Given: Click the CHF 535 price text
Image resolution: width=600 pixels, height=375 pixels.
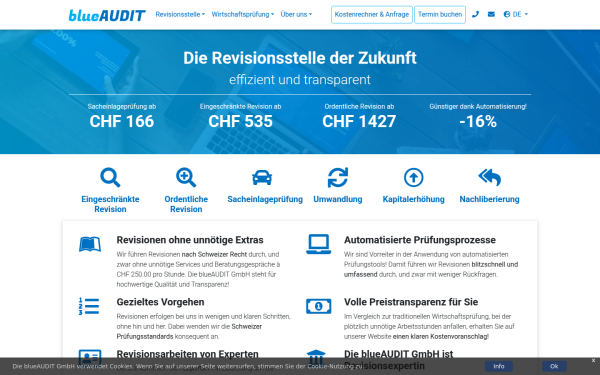Looking at the screenshot, I should coord(240,121).
